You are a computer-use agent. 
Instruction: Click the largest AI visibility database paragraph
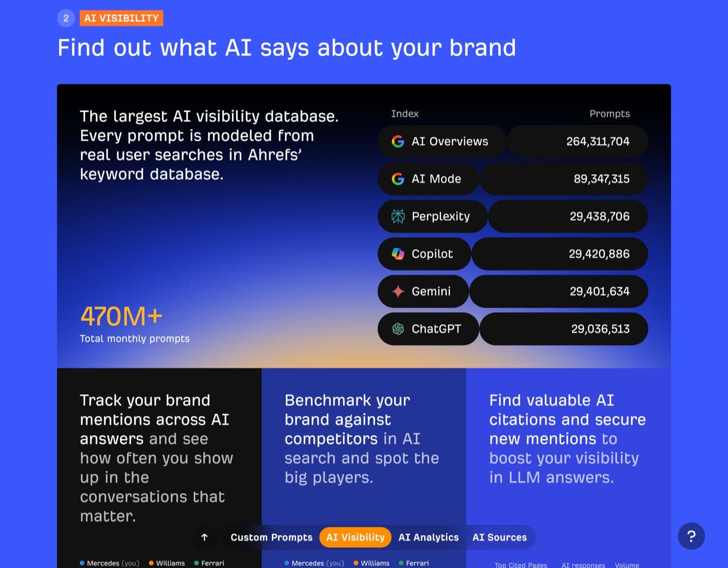[209, 145]
